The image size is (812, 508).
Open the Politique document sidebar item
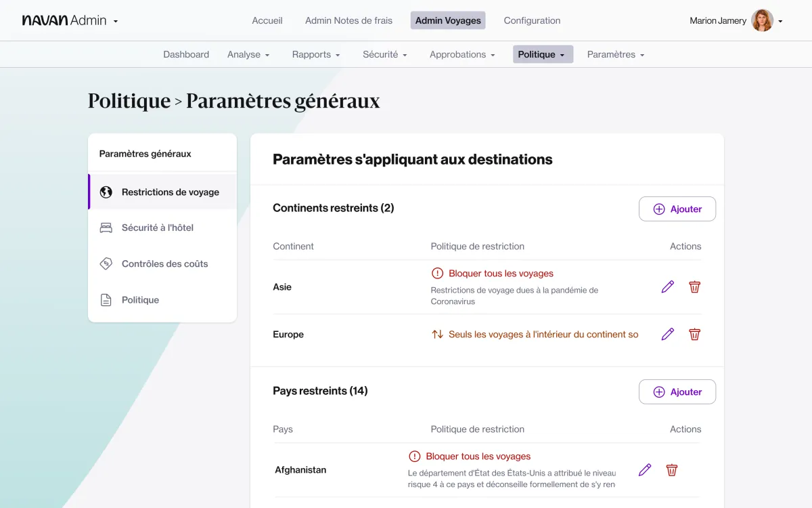tap(140, 299)
